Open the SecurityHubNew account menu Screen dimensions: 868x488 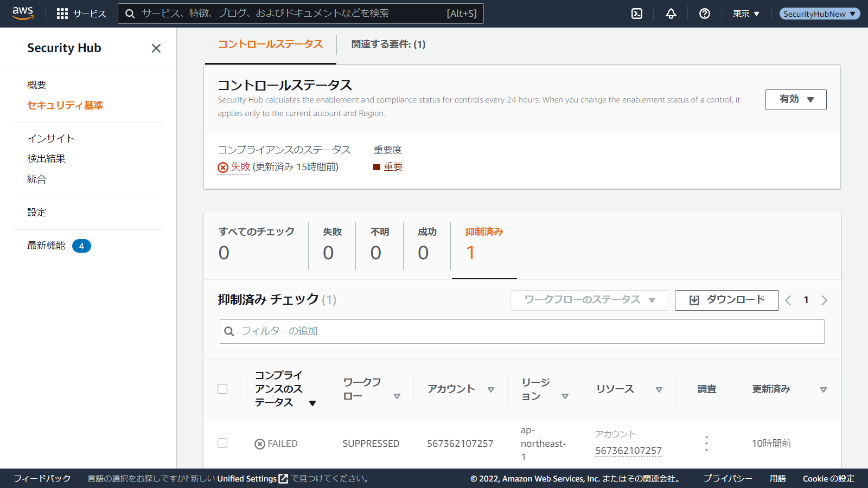pyautogui.click(x=819, y=14)
